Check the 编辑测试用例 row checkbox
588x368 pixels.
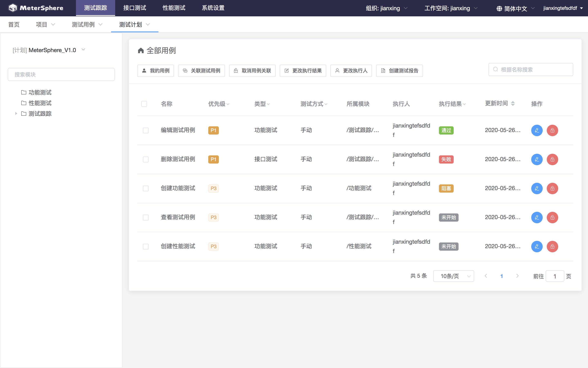click(146, 130)
